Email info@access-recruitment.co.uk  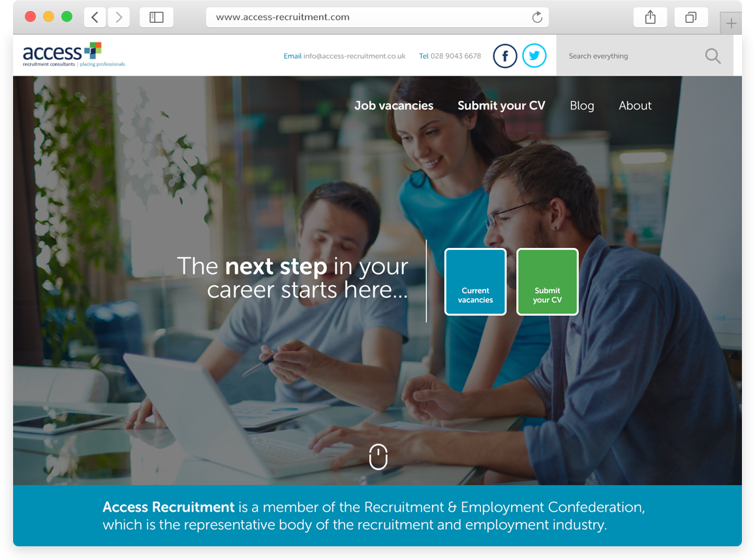pyautogui.click(x=344, y=55)
